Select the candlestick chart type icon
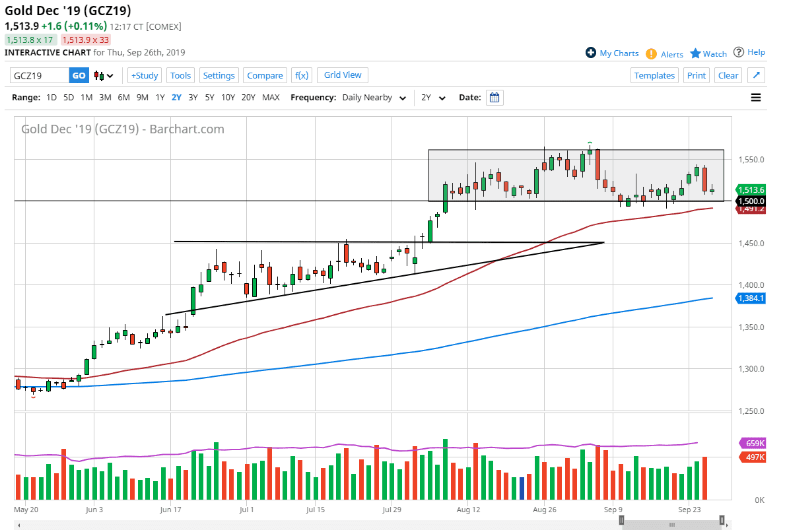Viewport: 785px width, 532px height. tap(98, 75)
